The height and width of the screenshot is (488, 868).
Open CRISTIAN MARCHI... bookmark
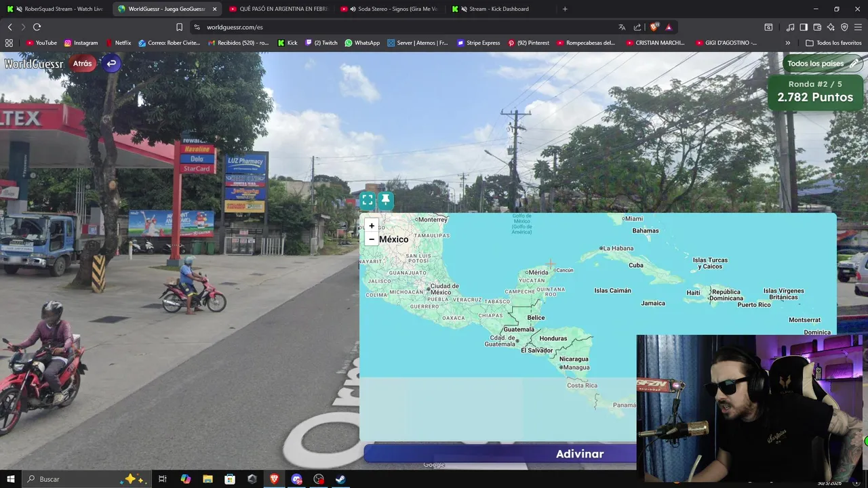click(655, 43)
